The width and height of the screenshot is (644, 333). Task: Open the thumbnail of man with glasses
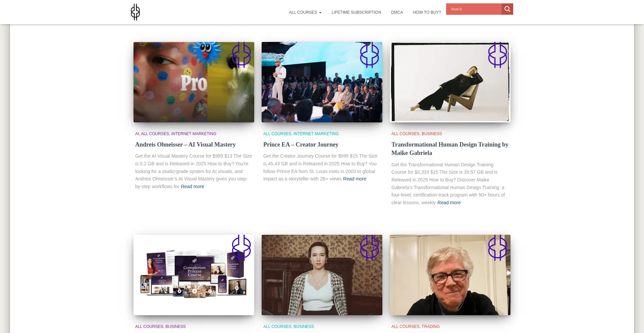click(x=450, y=275)
